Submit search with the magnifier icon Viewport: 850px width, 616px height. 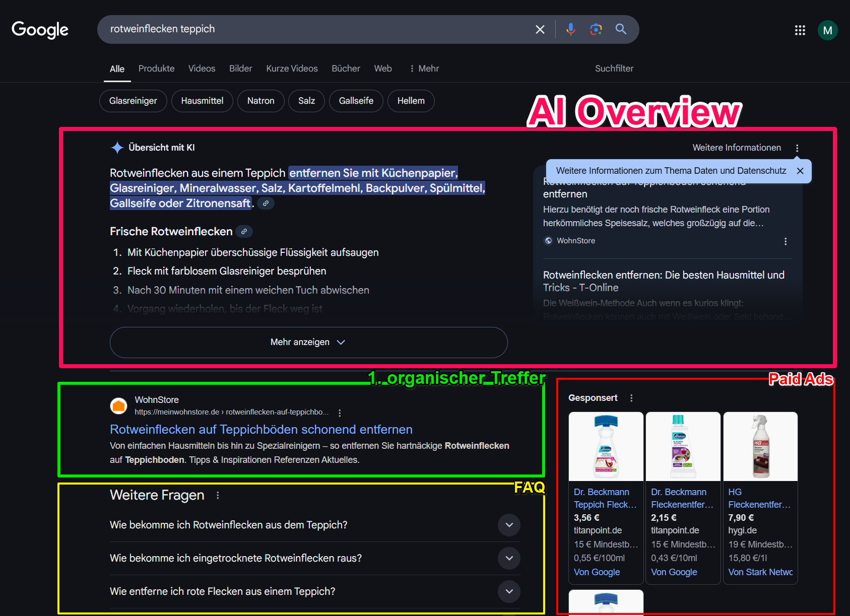click(x=621, y=29)
